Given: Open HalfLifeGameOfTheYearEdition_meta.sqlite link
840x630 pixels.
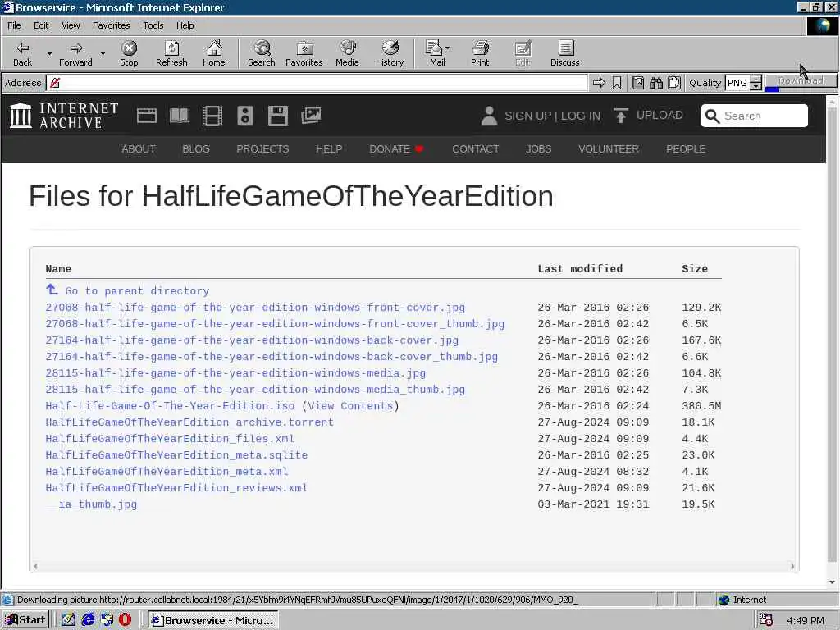Looking at the screenshot, I should tap(176, 454).
